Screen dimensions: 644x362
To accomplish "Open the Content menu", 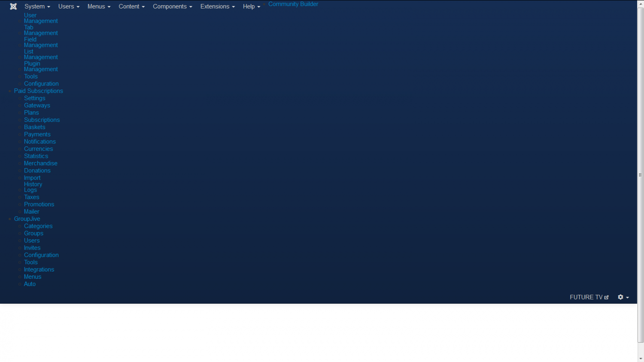I will pos(132,6).
